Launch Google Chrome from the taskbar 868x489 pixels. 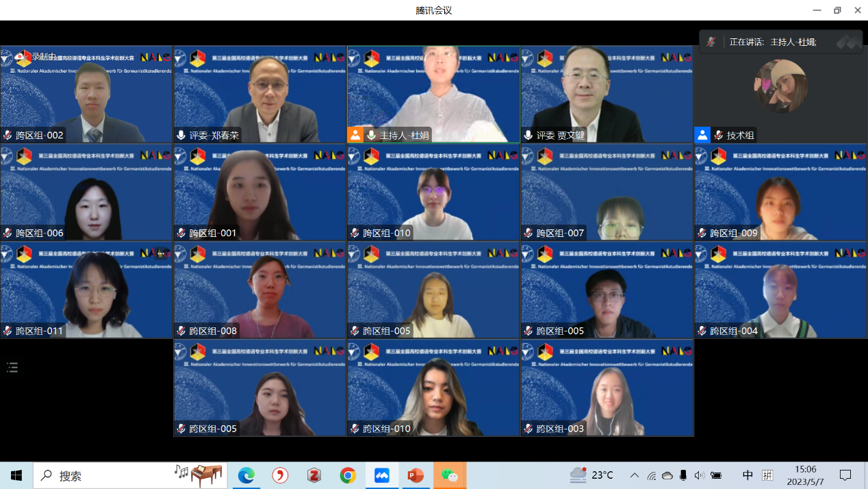pos(348,475)
